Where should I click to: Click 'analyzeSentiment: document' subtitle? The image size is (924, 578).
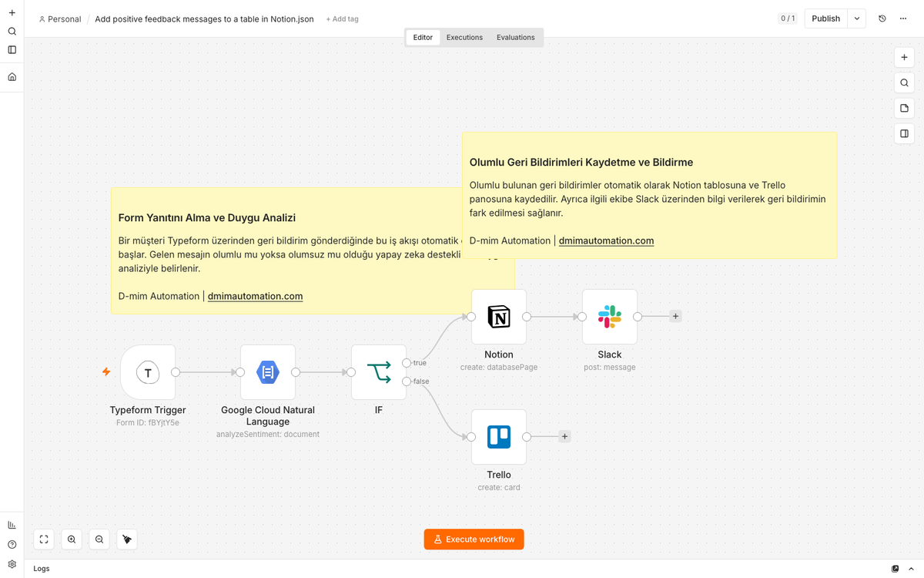tap(268, 434)
